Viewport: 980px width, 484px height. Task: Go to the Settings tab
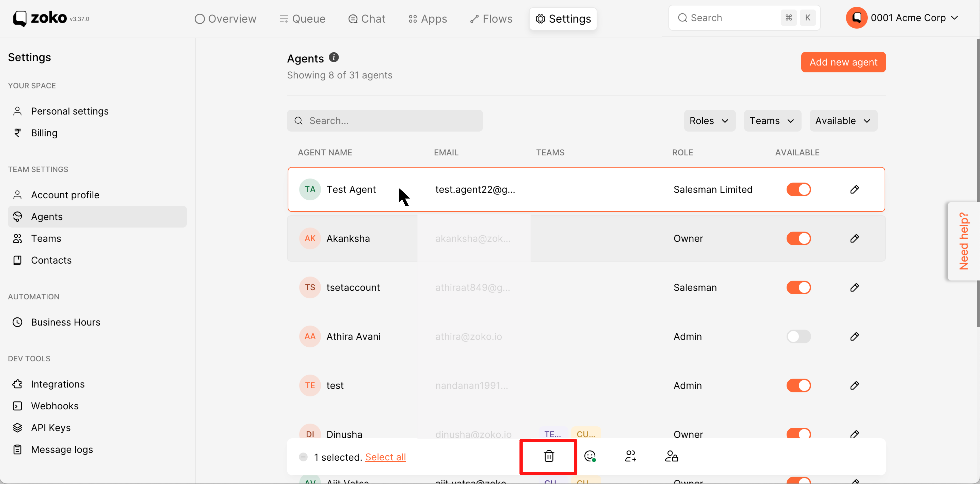[x=563, y=19]
